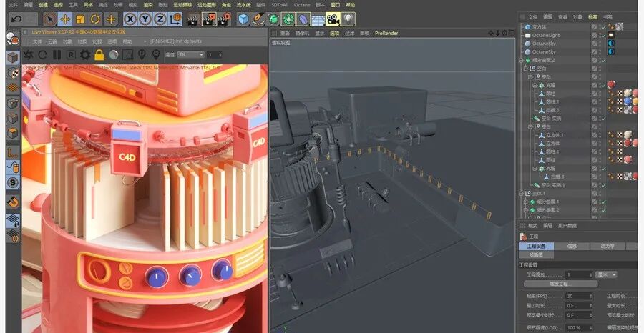The width and height of the screenshot is (644, 333).
Task: Toggle layer box of OctaneLight row
Action: click(594, 35)
